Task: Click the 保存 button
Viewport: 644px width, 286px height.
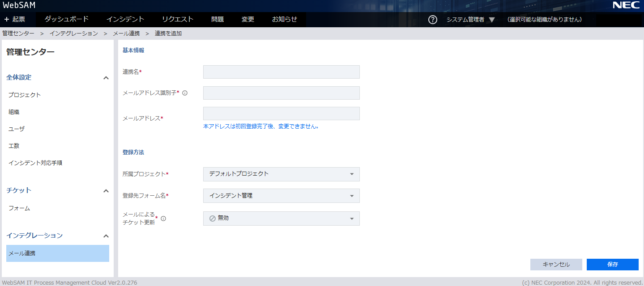Action: 612,265
